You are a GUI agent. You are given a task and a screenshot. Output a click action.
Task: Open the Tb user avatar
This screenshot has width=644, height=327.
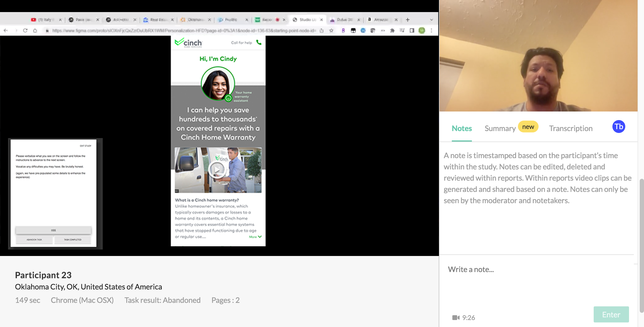click(x=619, y=127)
